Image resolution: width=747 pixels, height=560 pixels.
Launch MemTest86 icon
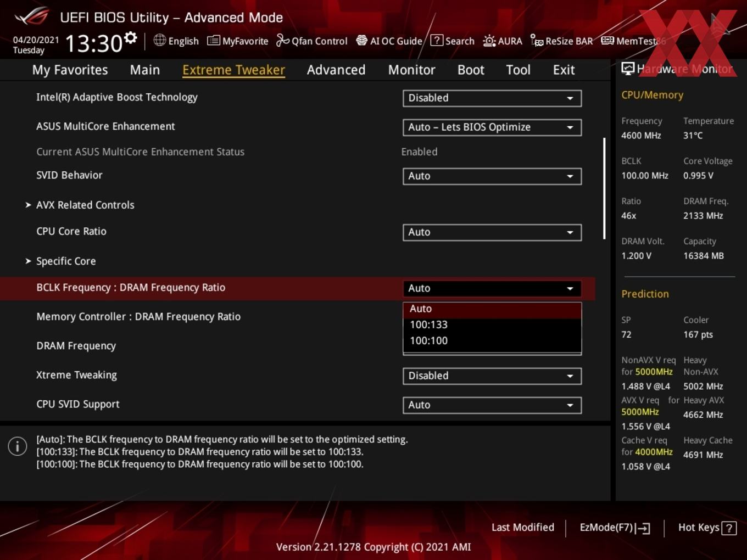[607, 41]
